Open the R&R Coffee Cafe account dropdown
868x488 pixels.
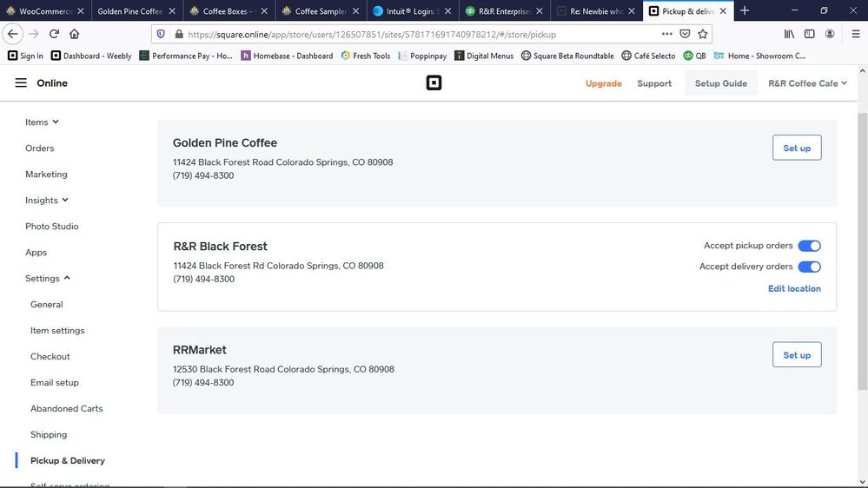pyautogui.click(x=807, y=83)
